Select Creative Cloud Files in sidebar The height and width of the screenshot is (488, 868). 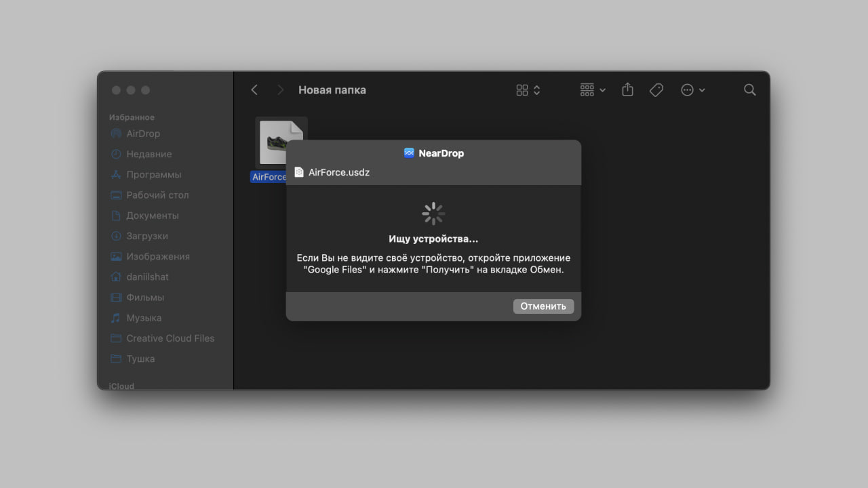coord(170,338)
